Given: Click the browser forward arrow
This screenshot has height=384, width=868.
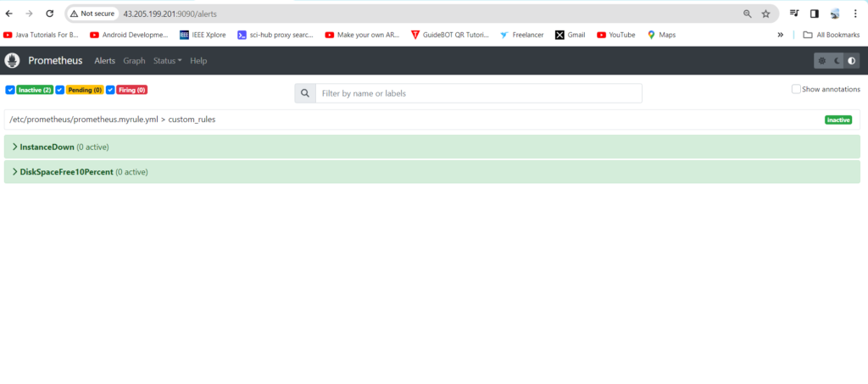Looking at the screenshot, I should coord(30,14).
